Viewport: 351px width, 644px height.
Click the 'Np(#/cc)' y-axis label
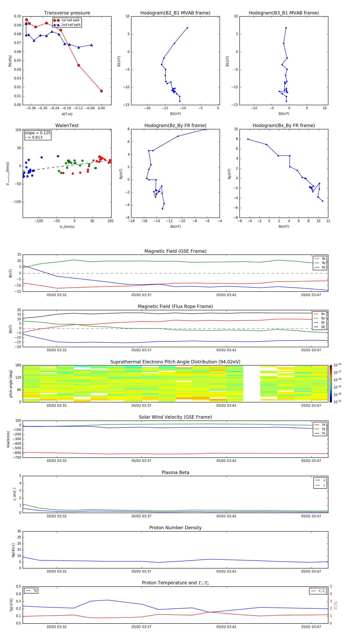pos(13,550)
